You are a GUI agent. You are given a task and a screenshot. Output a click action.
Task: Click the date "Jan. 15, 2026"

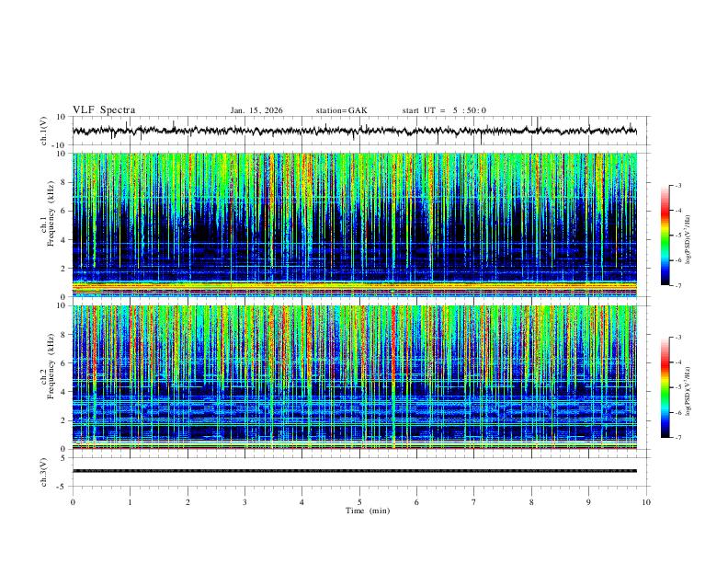(x=256, y=110)
